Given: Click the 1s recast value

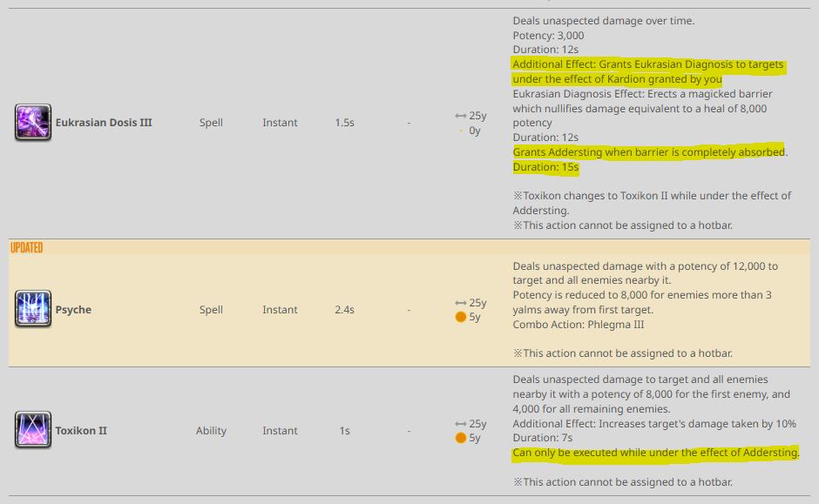Looking at the screenshot, I should click(344, 430).
